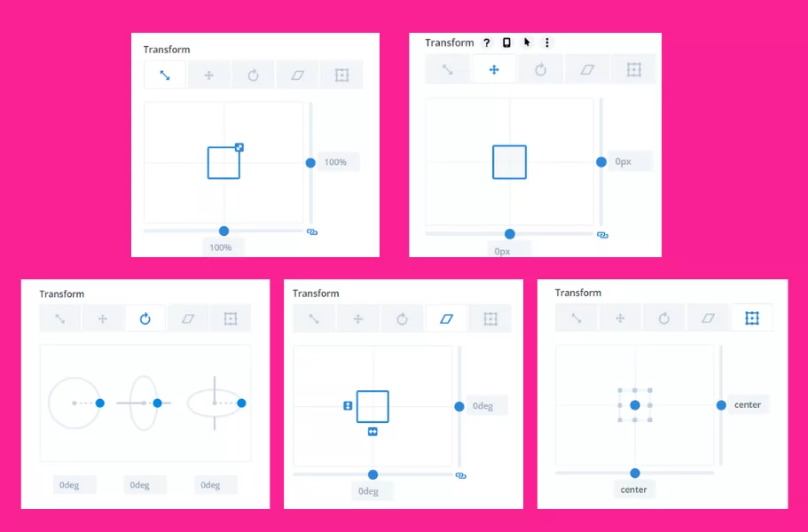
Task: Click the center origin point in the dotted square
Action: [x=635, y=405]
